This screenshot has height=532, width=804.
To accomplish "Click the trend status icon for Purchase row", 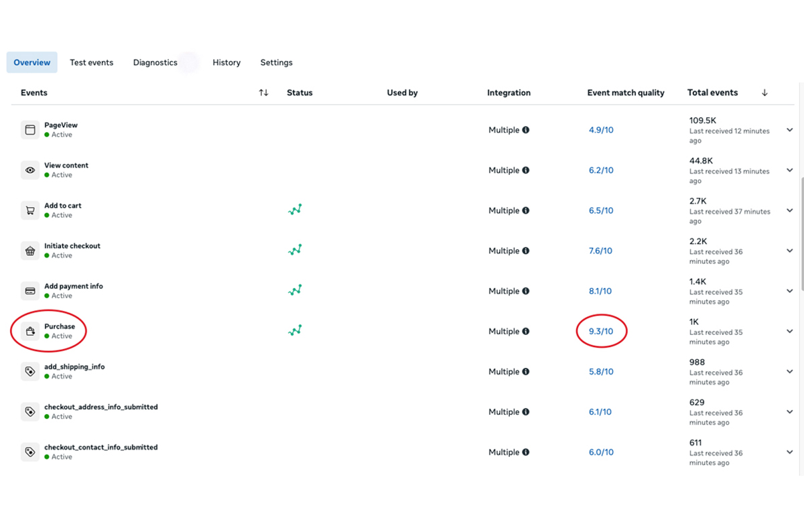I will tap(295, 330).
